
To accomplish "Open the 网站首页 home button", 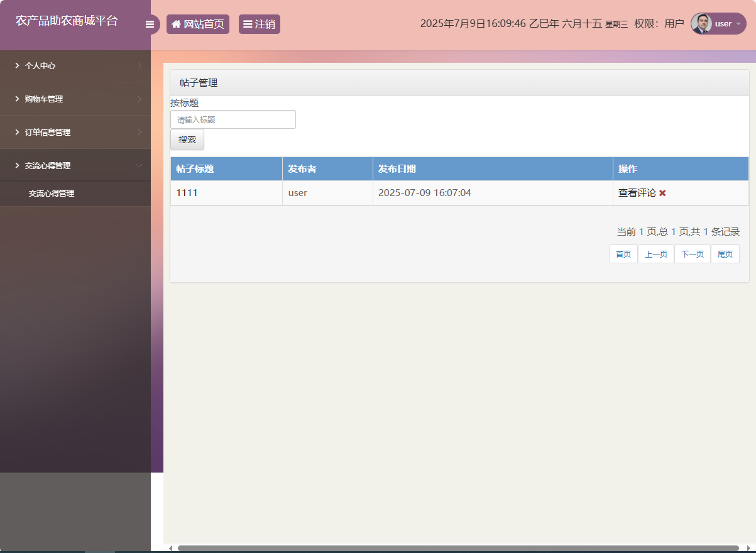I will click(198, 25).
